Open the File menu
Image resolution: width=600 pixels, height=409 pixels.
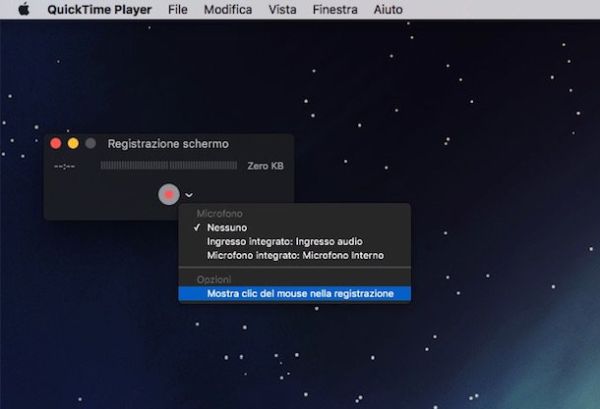point(178,10)
